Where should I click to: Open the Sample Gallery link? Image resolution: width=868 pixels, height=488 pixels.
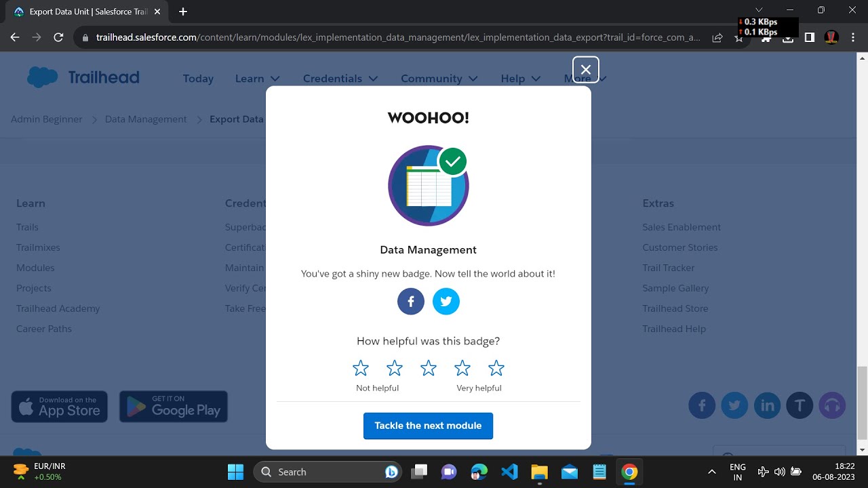click(x=675, y=288)
